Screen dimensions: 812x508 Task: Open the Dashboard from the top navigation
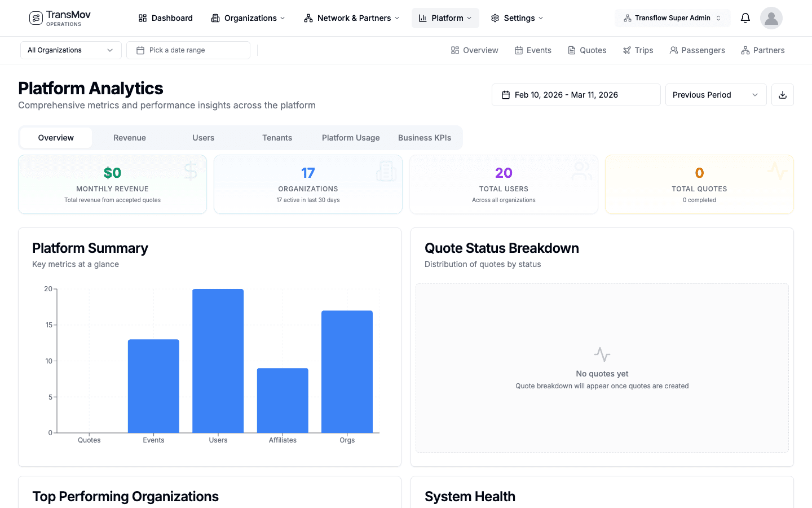[x=165, y=17]
